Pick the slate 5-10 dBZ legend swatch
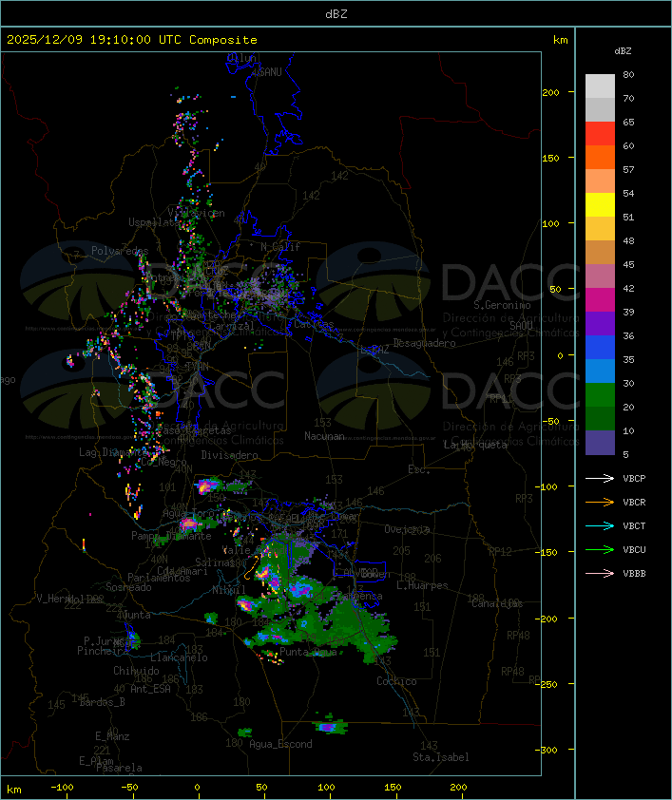The width and height of the screenshot is (672, 800). [600, 443]
